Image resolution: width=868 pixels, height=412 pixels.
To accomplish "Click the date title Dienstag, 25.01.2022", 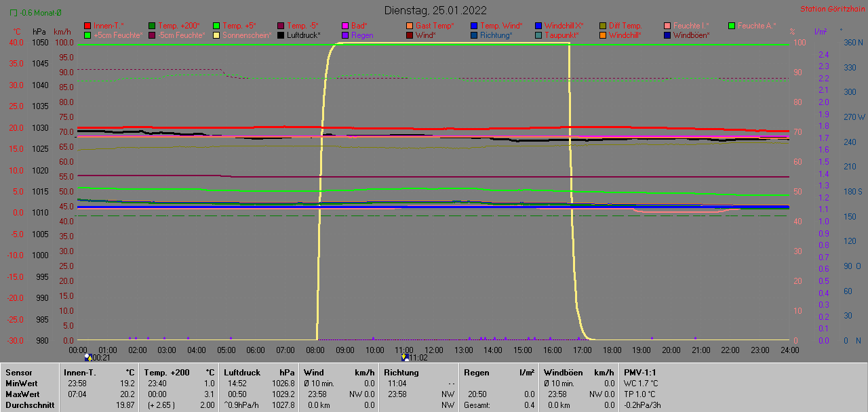I will [x=435, y=10].
